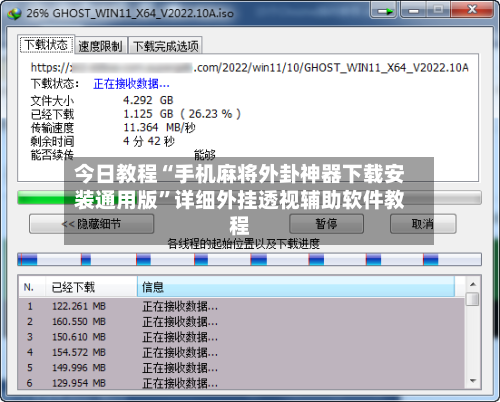The width and height of the screenshot is (500, 402).
Task: Select thread row 1 with 122.261 MB
Action: pyautogui.click(x=241, y=306)
